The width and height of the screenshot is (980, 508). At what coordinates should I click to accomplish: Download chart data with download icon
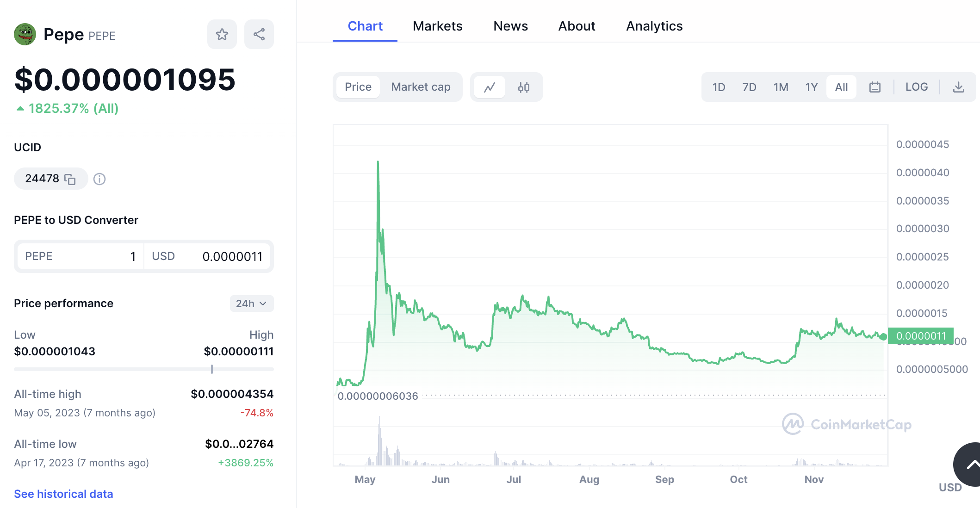pos(959,87)
